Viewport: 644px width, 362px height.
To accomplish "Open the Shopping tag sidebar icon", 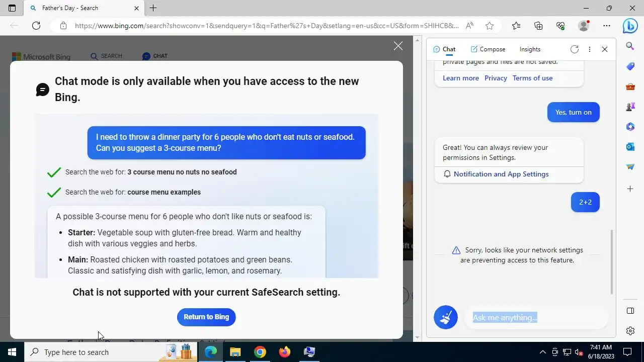I will click(x=630, y=66).
